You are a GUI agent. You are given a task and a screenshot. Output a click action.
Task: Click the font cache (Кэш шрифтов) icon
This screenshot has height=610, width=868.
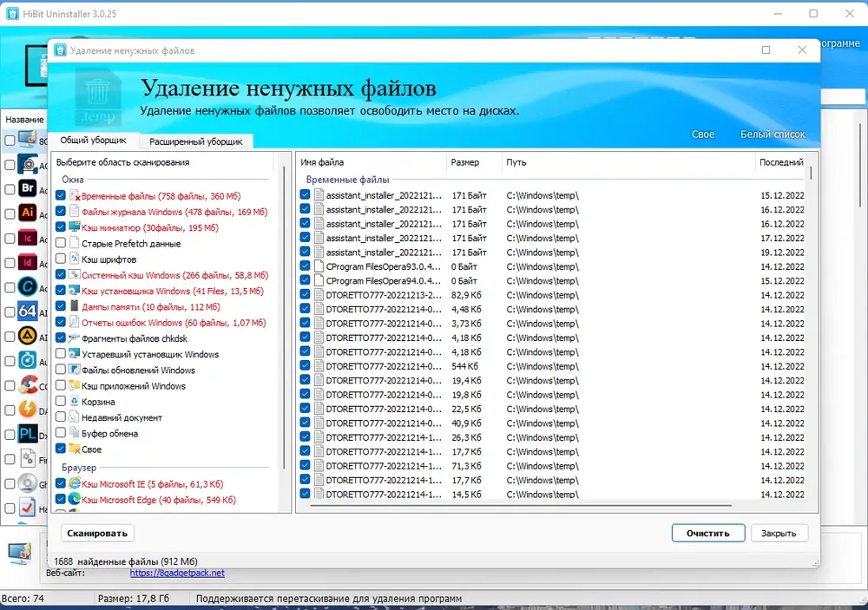tap(74, 259)
